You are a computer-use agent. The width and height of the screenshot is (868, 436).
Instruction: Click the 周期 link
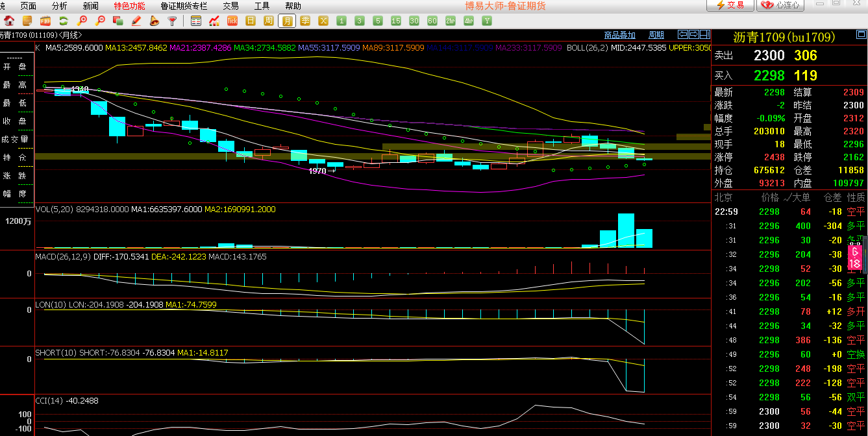point(656,35)
